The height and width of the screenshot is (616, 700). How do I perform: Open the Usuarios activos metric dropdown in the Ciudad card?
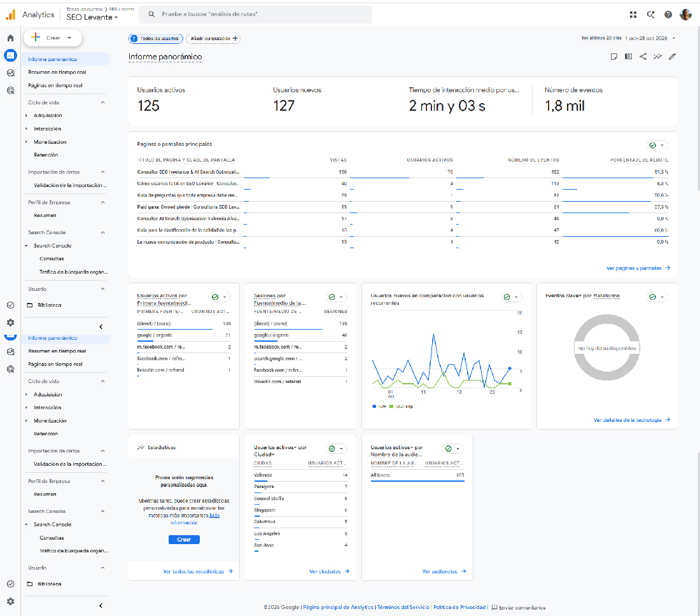pyautogui.click(x=276, y=447)
